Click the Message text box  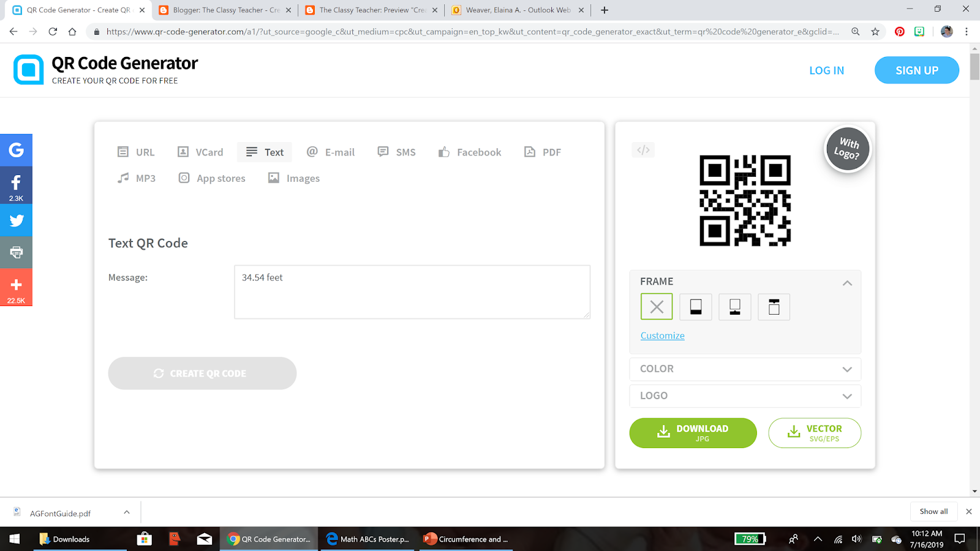[x=412, y=292]
